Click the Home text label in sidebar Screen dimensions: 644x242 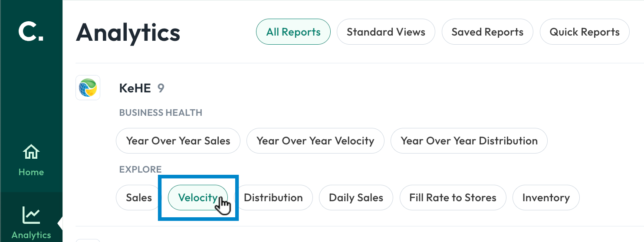click(31, 172)
